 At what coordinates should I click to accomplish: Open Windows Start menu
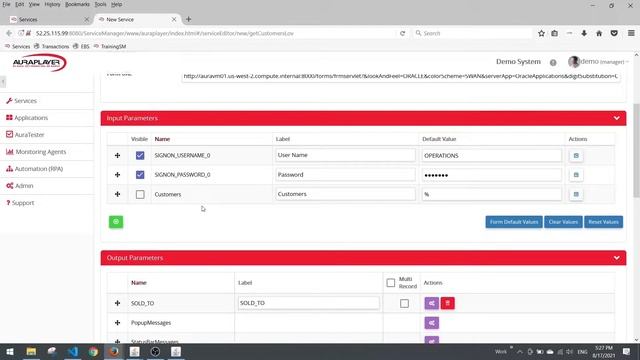10,351
